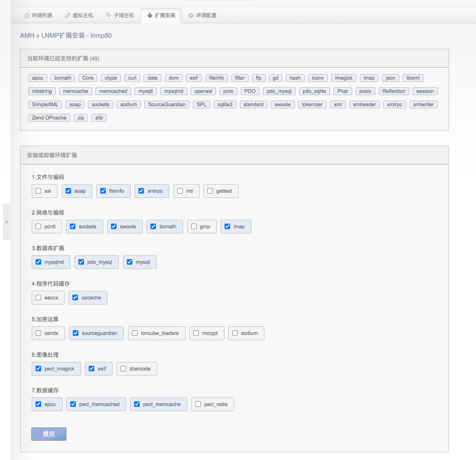
Task: Check the intl extension box
Action: point(180,191)
